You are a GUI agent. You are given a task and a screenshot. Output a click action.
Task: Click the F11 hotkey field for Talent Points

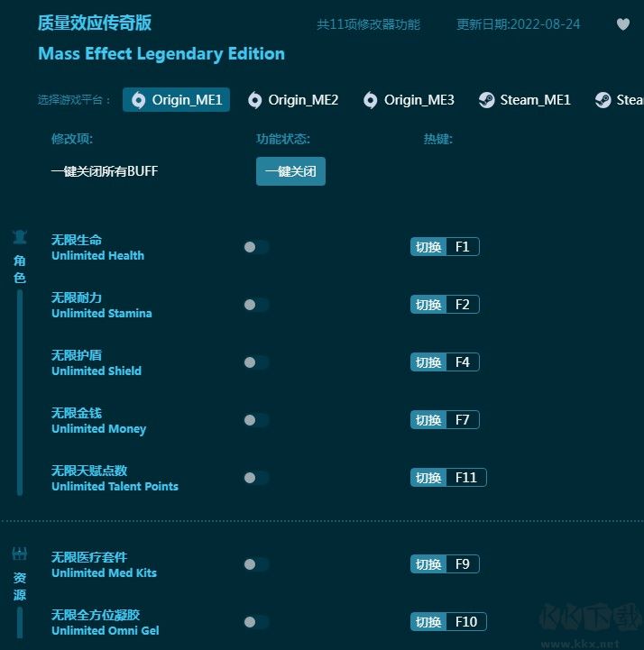[465, 478]
